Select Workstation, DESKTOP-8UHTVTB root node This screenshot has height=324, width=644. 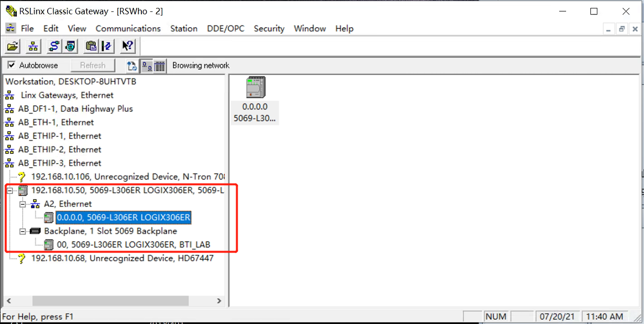coord(71,81)
